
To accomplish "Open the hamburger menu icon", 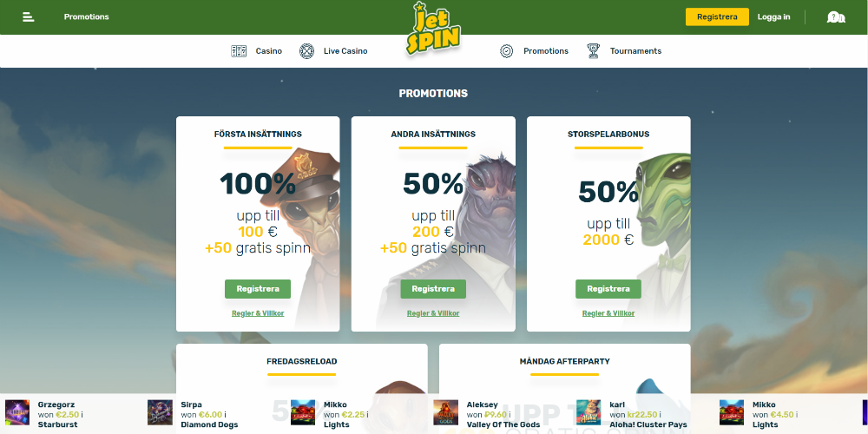I will 29,17.
